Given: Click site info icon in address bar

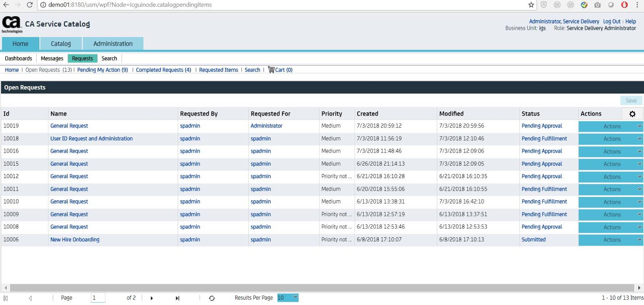Looking at the screenshot, I should pyautogui.click(x=43, y=5).
